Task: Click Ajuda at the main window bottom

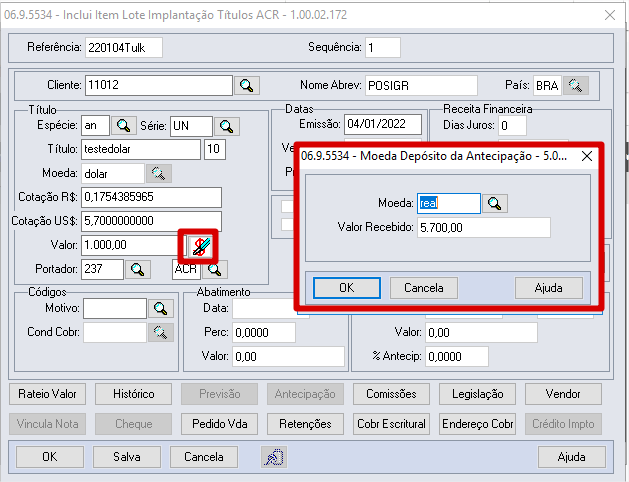Action: pos(572,457)
